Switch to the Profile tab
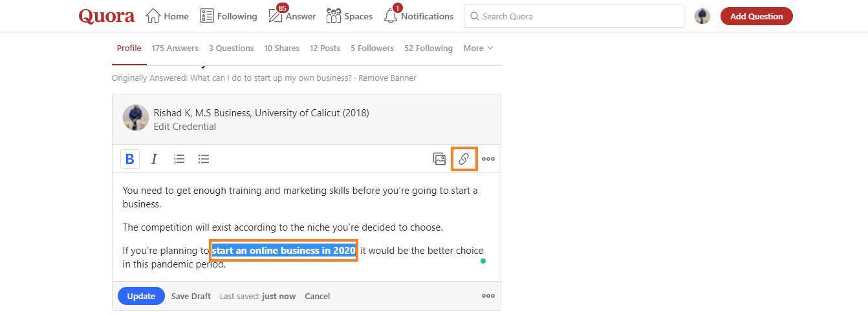The image size is (868, 314). 129,48
